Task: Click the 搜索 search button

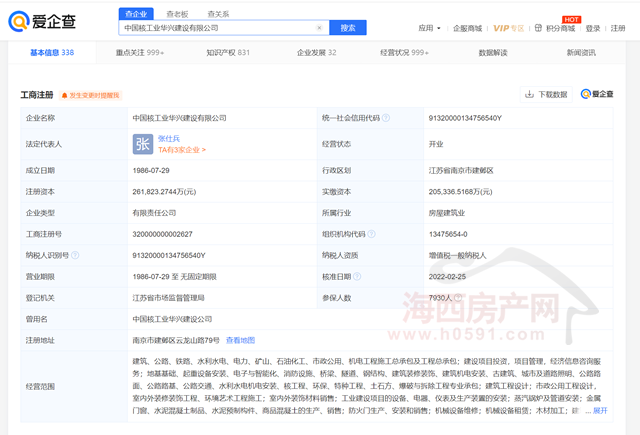Action: pos(348,28)
